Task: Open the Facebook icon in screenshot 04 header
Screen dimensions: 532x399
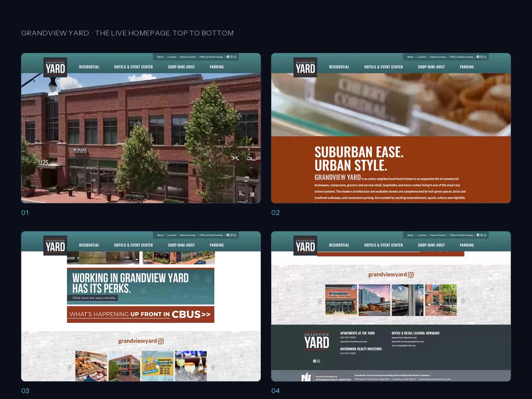Action: pos(478,235)
